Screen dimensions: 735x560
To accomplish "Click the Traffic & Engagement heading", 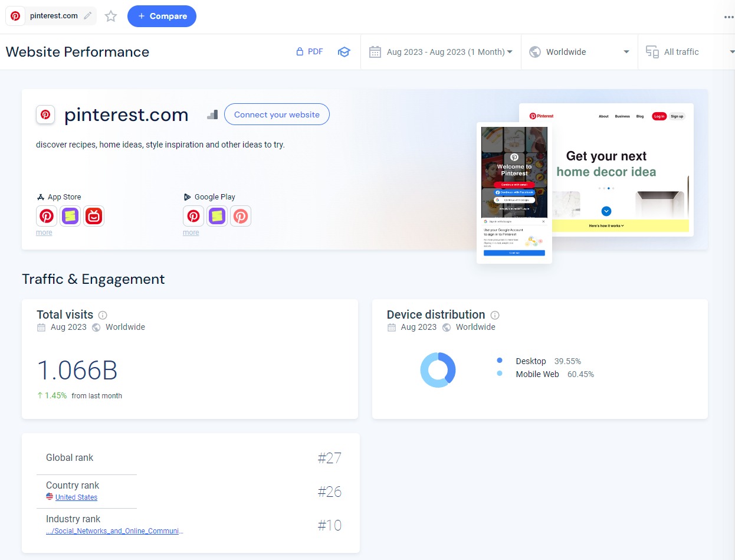I will 93,279.
